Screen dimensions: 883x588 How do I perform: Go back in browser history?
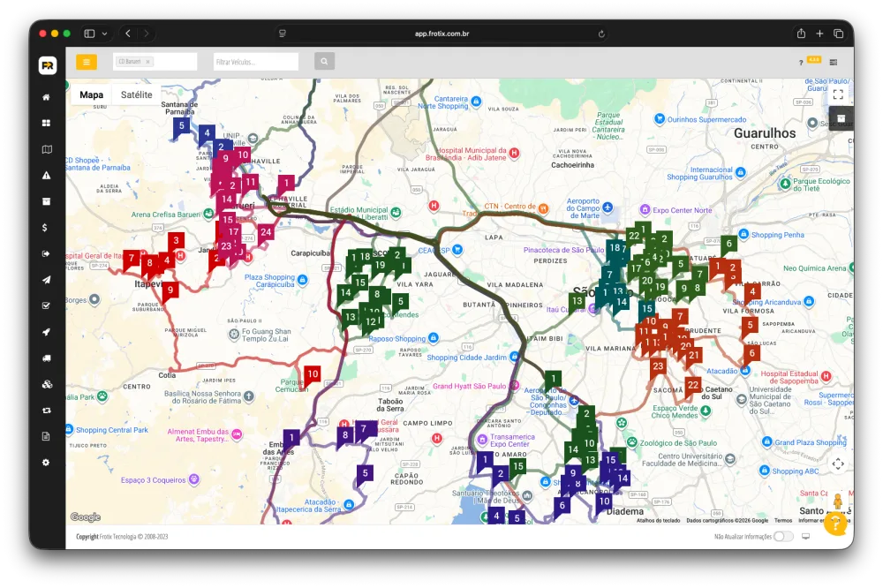(128, 34)
